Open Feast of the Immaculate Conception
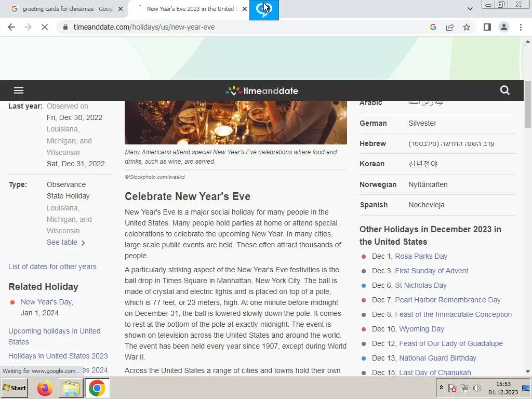Screen dimensions: 532x399 453,314
